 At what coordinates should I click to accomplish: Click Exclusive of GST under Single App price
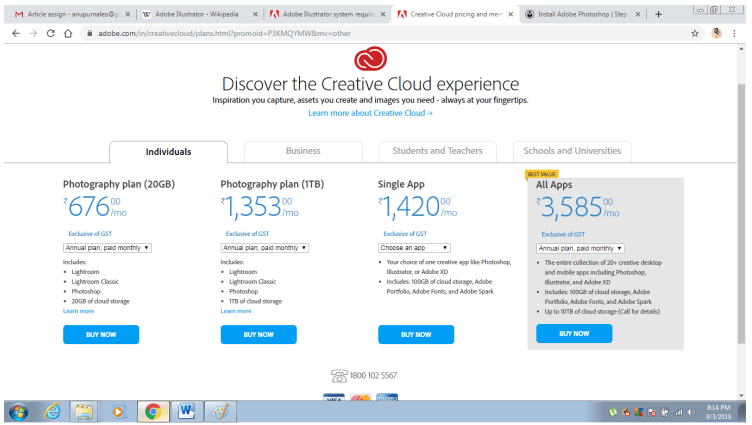(x=405, y=234)
